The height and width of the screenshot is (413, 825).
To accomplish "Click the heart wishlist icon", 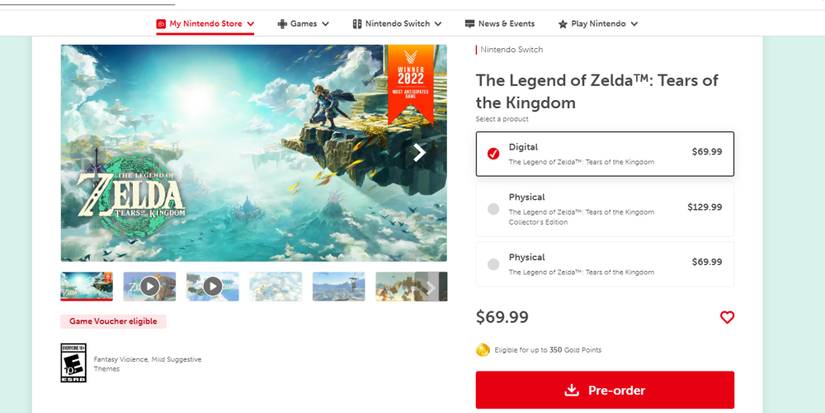I will pos(727,317).
